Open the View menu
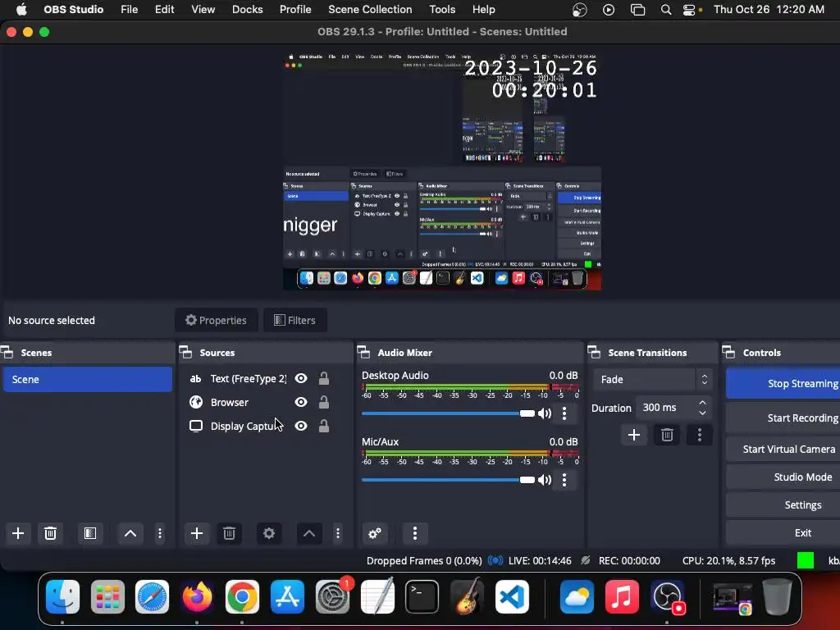 click(x=203, y=10)
